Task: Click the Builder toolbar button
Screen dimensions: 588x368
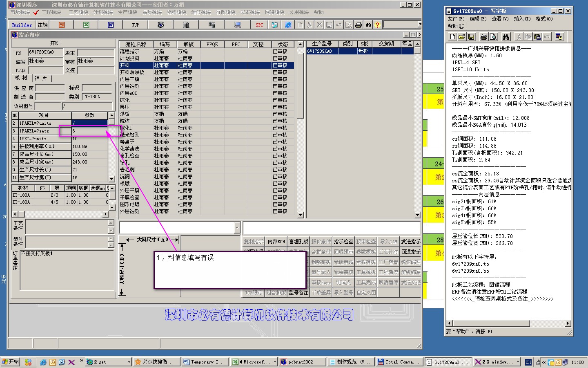Action: tap(22, 25)
